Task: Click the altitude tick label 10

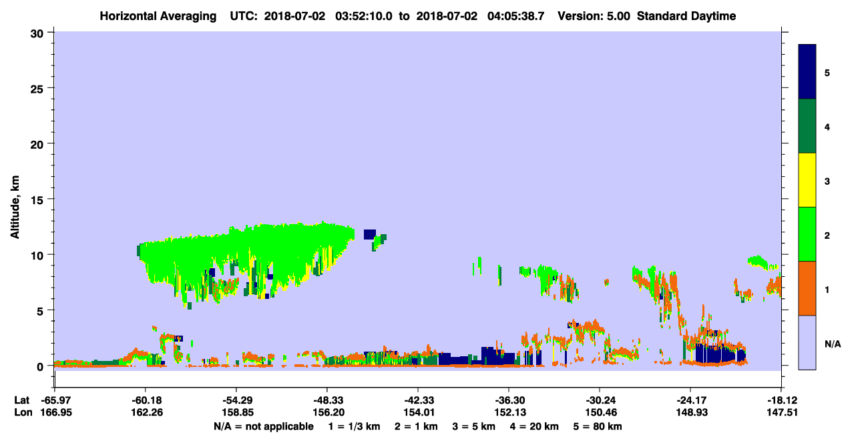Action: [x=39, y=255]
